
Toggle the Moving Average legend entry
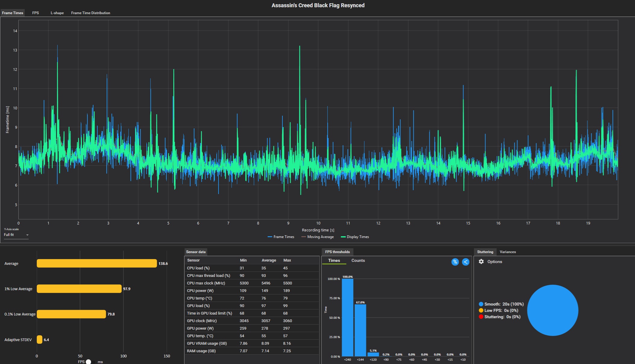(x=318, y=237)
